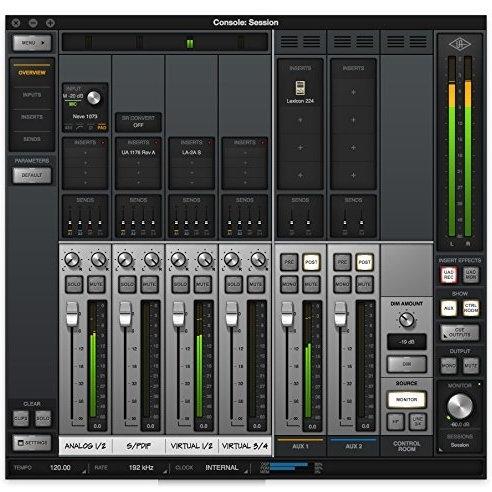Turn the Neve 1073 input gain knob
Image resolution: width=492 pixels, height=492 pixels.
pyautogui.click(x=94, y=98)
